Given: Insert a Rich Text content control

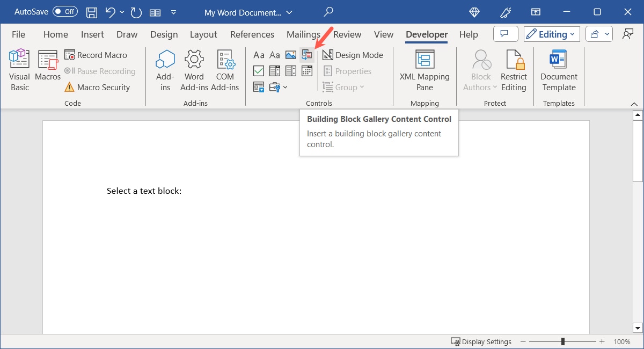Looking at the screenshot, I should coord(259,54).
